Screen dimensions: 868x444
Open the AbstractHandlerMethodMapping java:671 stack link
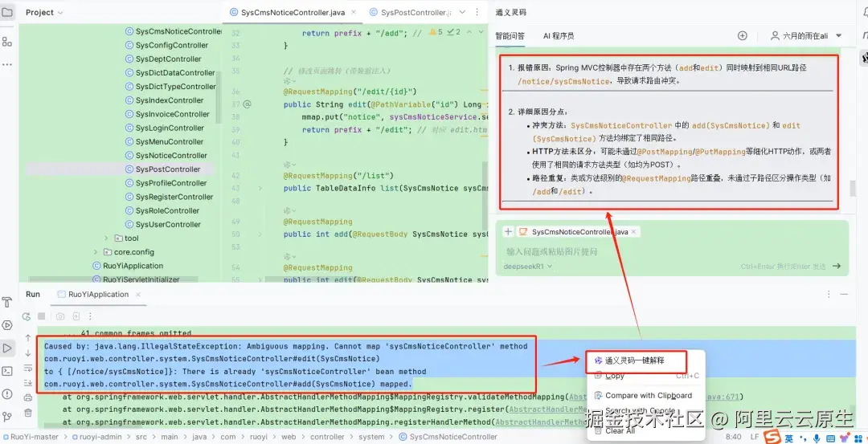655,397
